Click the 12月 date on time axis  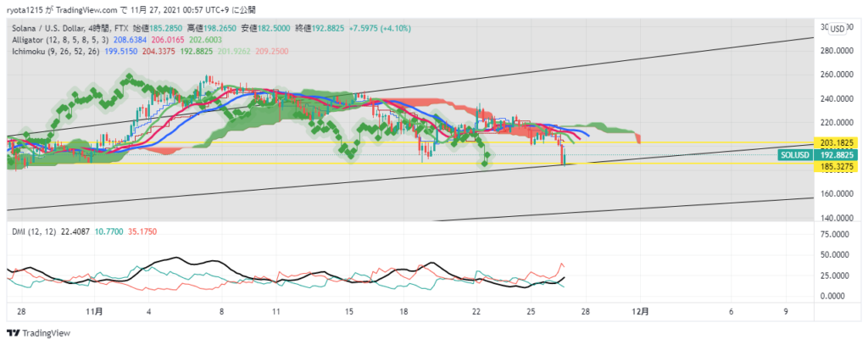[x=641, y=312]
